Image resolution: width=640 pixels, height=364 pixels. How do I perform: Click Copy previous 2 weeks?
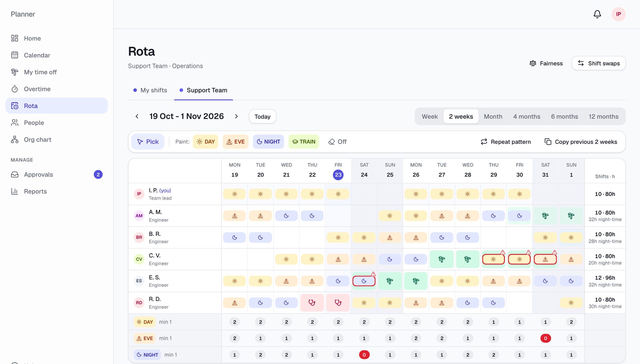pos(581,142)
